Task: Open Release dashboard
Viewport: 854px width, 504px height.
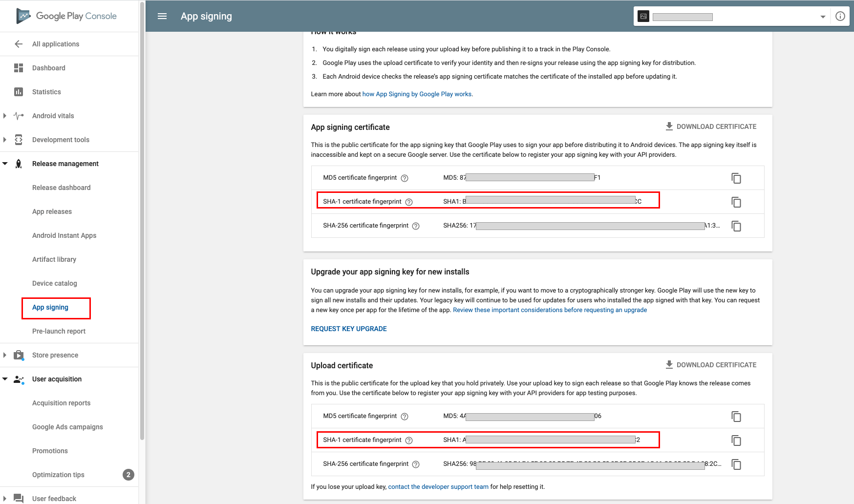Action: coord(62,188)
